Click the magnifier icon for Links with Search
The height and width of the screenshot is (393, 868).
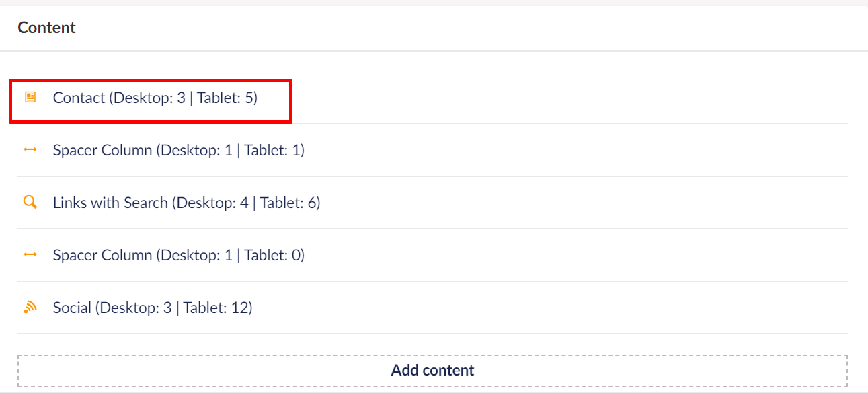pos(30,203)
